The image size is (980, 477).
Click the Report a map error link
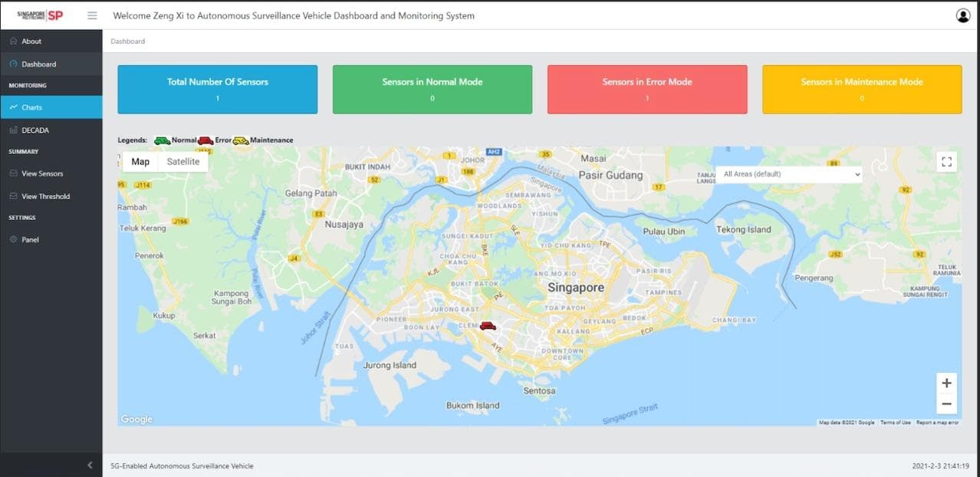(x=938, y=423)
